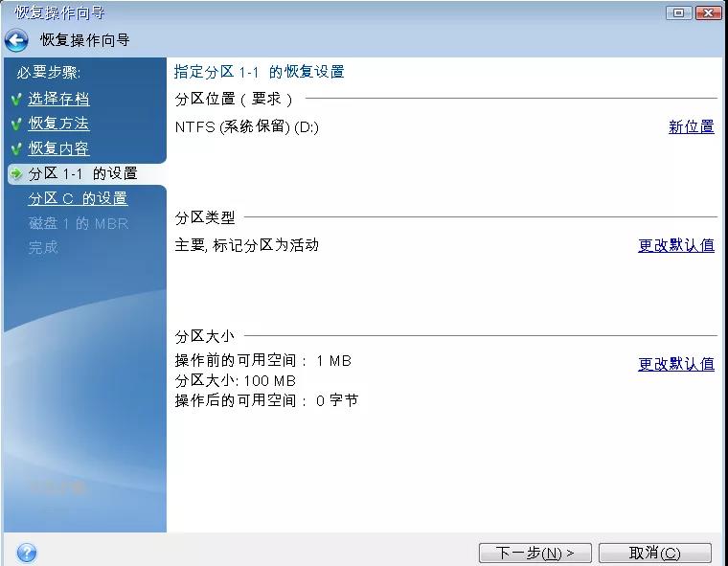The height and width of the screenshot is (566, 728).
Task: Select the 分区 1-1 的设置 step
Action: pos(82,173)
